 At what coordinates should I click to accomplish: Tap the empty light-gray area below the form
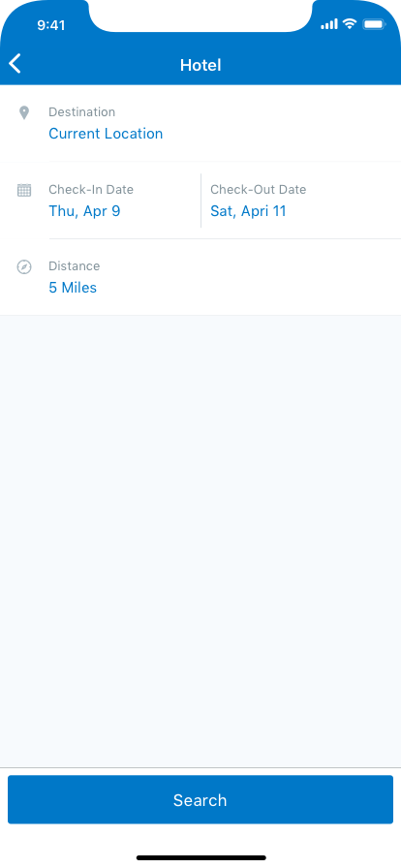pyautogui.click(x=200, y=541)
